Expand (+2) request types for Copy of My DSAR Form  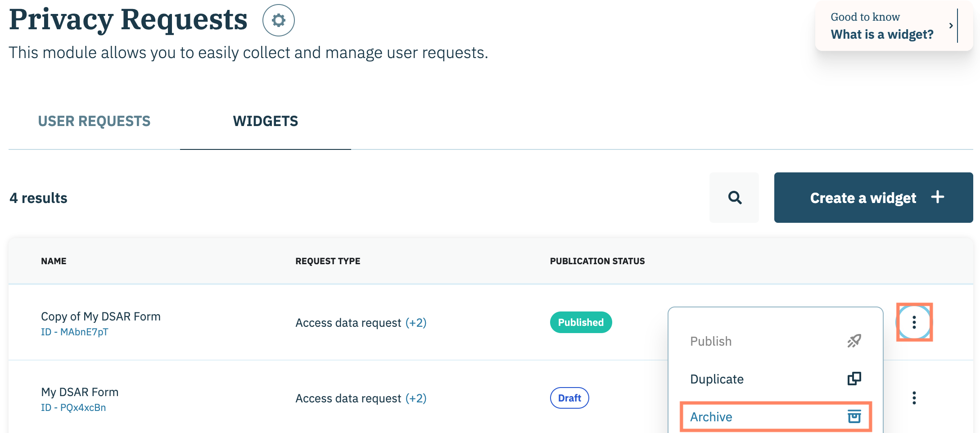(x=416, y=323)
